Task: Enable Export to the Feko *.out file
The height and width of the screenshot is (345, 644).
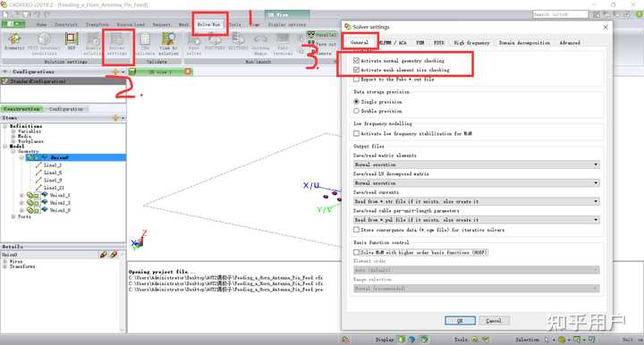Action: [356, 80]
